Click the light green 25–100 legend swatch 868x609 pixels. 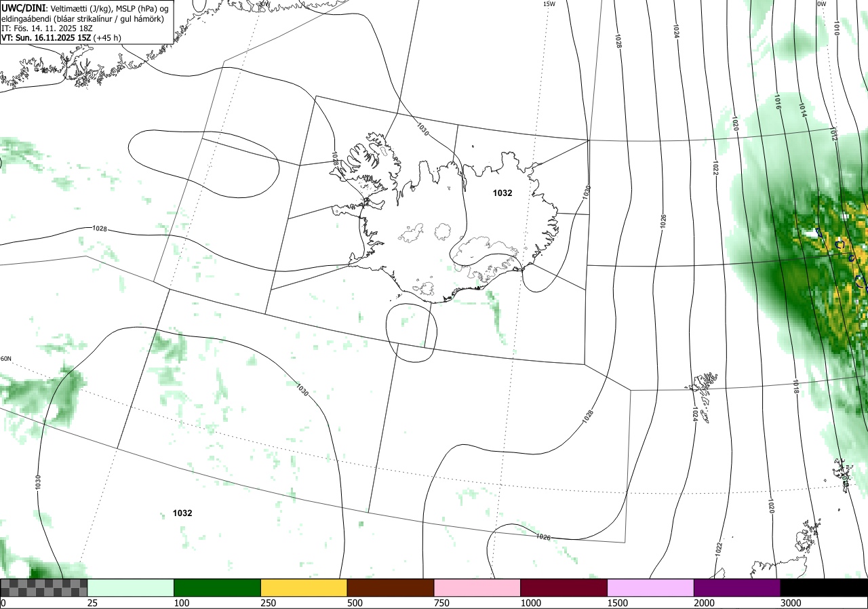pos(131,587)
